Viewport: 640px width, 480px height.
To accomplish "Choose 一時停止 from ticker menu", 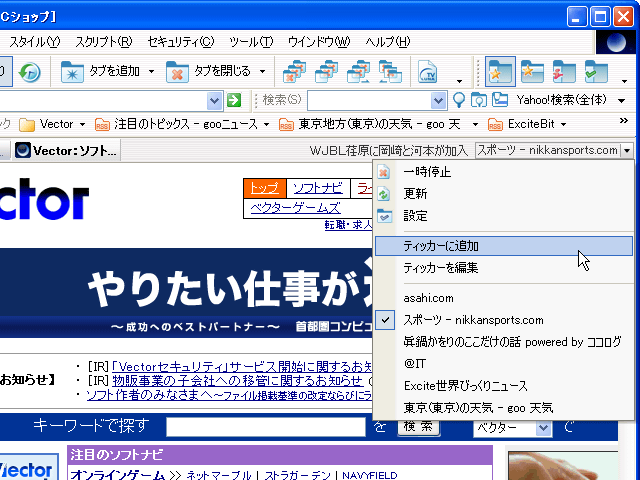I will coord(504,172).
